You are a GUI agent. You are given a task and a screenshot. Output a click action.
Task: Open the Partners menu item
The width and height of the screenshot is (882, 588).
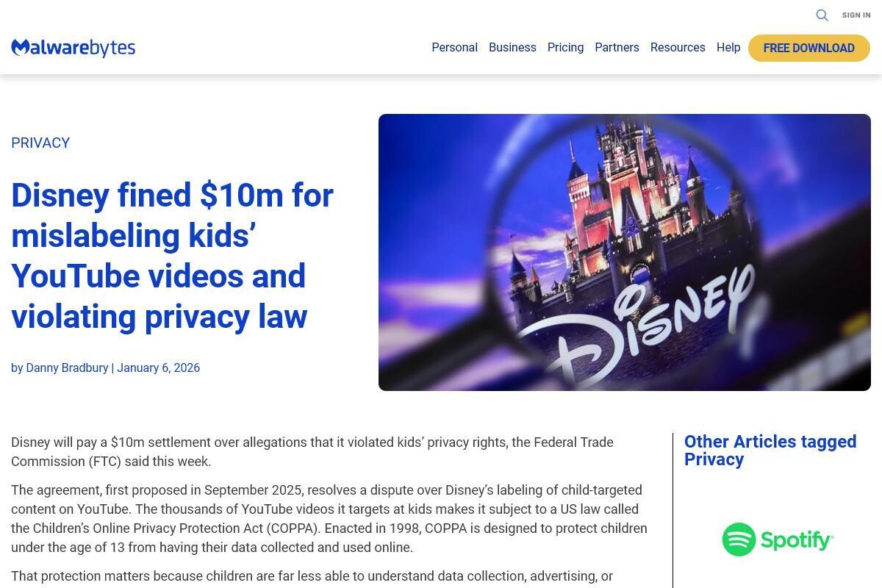point(617,48)
